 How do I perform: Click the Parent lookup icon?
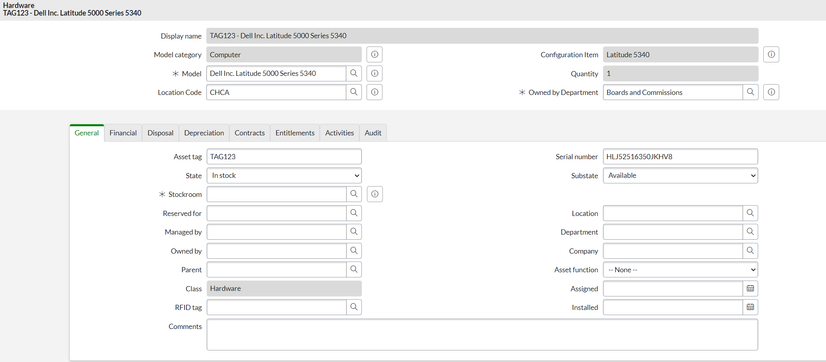[x=354, y=270]
